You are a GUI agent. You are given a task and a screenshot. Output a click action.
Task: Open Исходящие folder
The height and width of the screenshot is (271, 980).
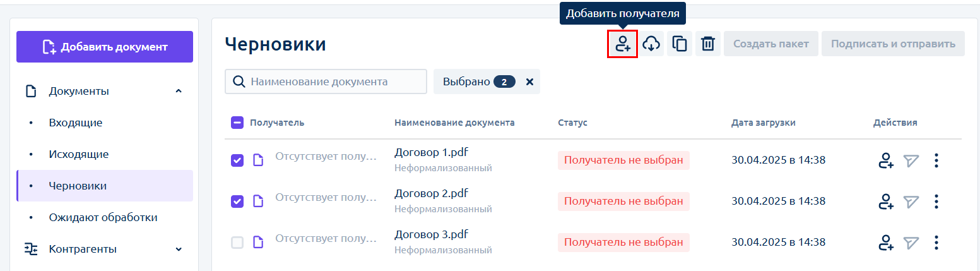(x=105, y=154)
